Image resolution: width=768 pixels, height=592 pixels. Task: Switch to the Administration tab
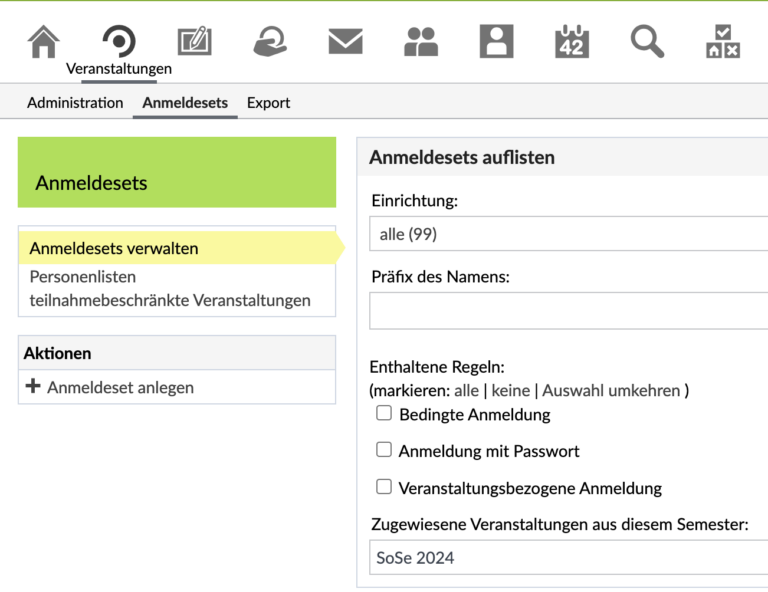[x=75, y=103]
